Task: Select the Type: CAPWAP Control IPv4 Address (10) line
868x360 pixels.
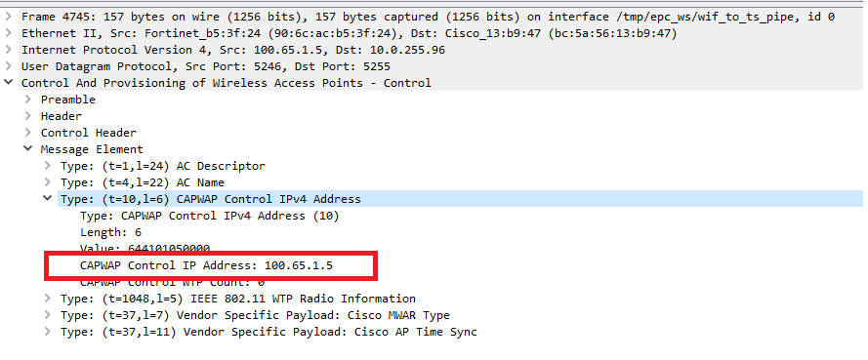Action: (209, 216)
